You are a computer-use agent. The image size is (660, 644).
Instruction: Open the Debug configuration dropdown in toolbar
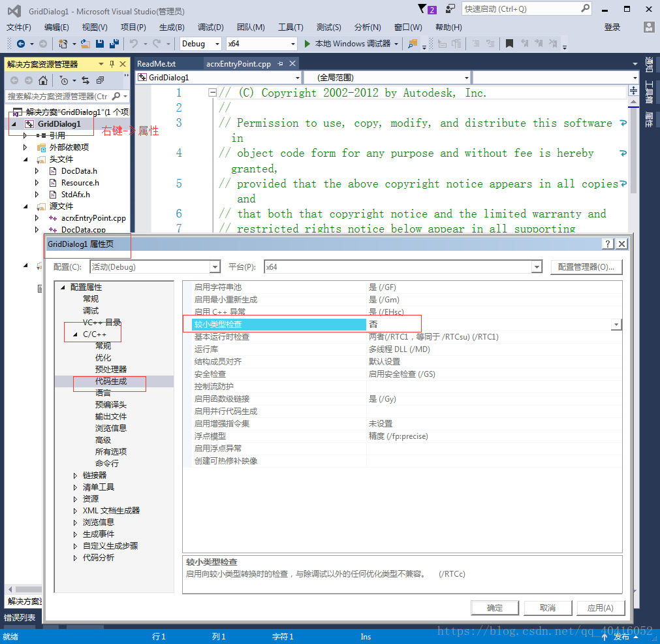click(x=217, y=44)
